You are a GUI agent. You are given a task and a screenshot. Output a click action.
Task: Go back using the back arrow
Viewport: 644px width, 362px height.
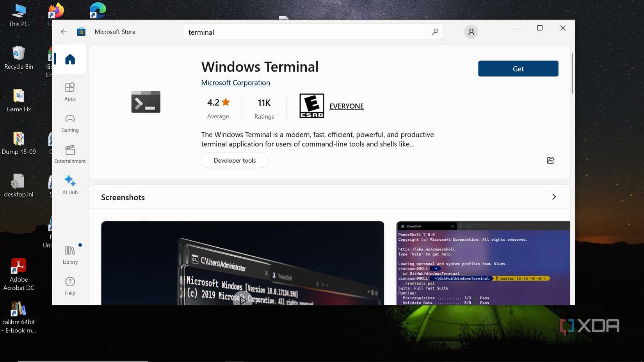[x=64, y=32]
